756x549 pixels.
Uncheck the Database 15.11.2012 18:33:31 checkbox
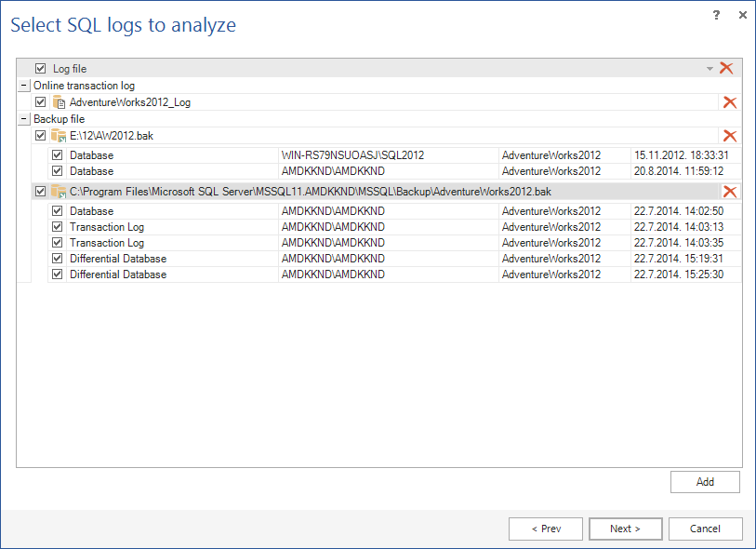coord(58,155)
